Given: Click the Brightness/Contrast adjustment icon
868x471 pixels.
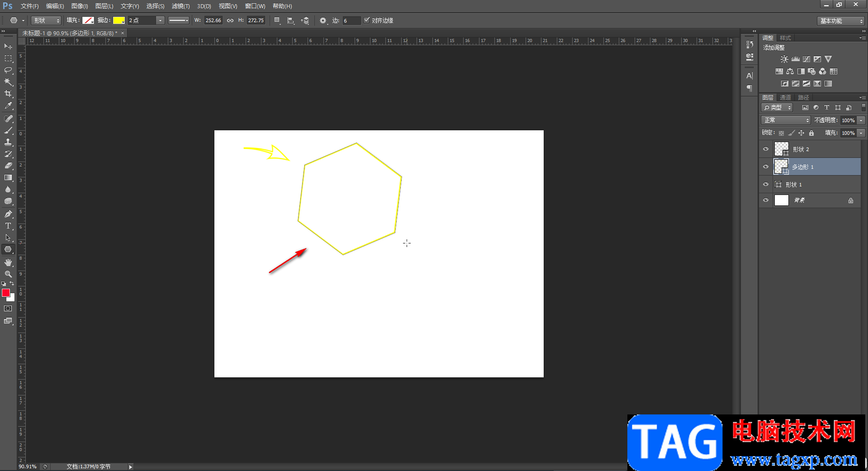Looking at the screenshot, I should tap(784, 59).
